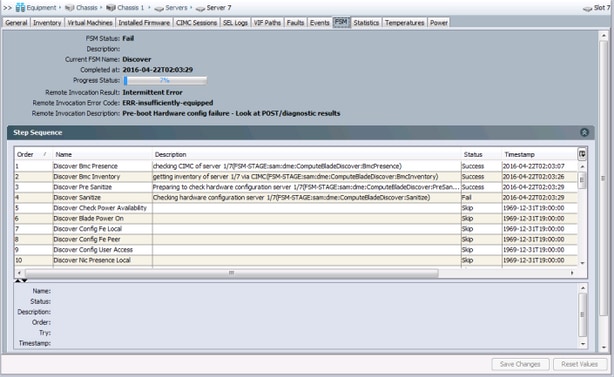Click the split pane collapse arrows

21,281
